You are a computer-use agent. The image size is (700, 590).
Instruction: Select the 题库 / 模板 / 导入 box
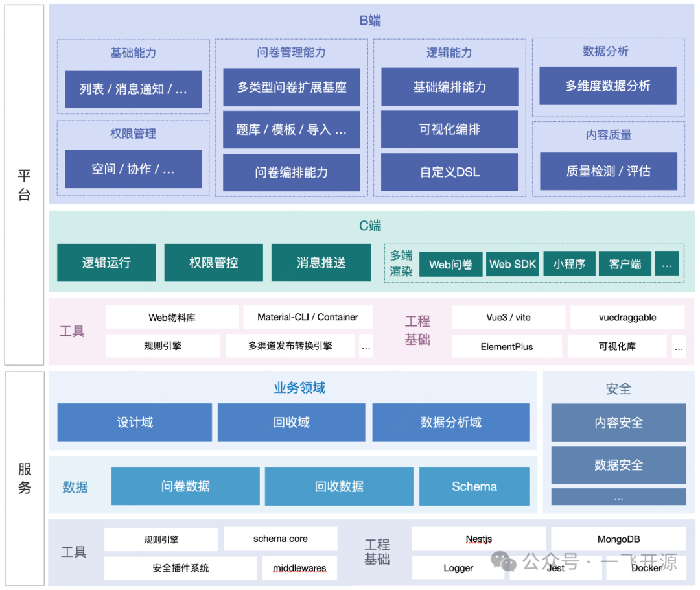point(292,130)
